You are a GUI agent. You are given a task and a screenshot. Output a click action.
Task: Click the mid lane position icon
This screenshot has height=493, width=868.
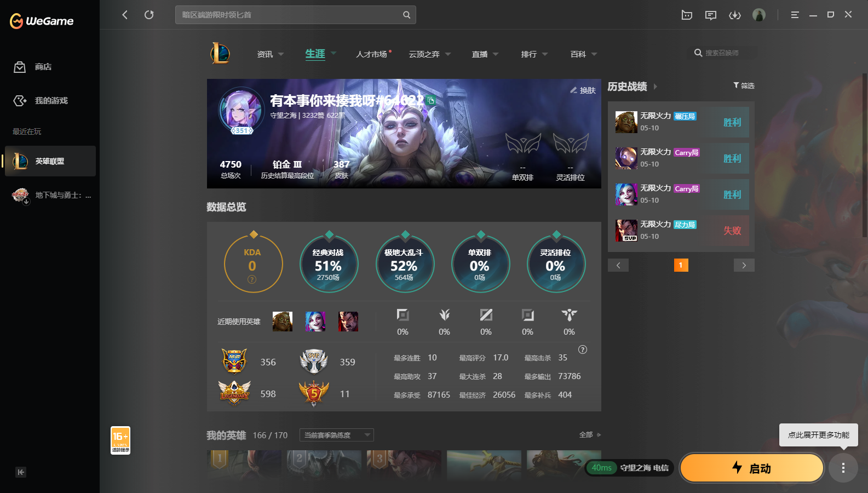point(486,315)
